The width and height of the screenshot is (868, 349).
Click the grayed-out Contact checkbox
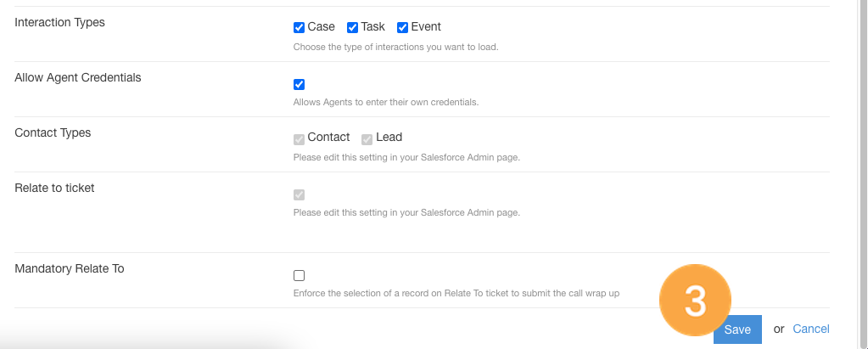pyautogui.click(x=299, y=139)
